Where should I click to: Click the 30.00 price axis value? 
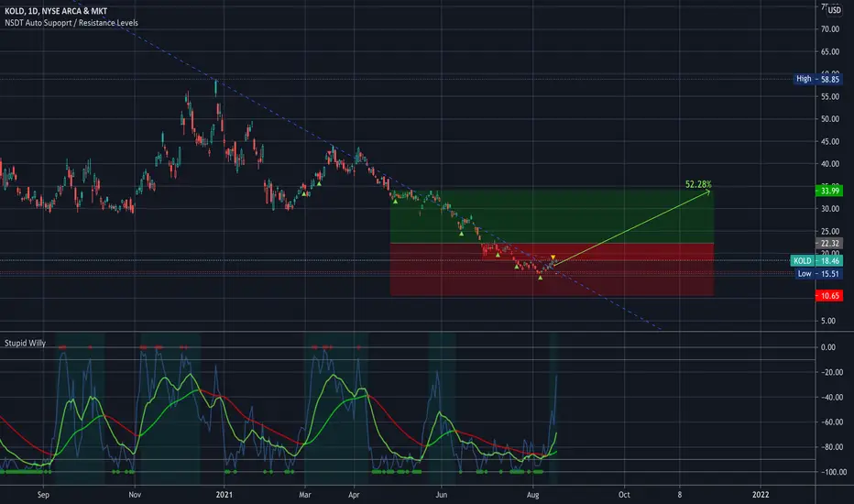830,209
